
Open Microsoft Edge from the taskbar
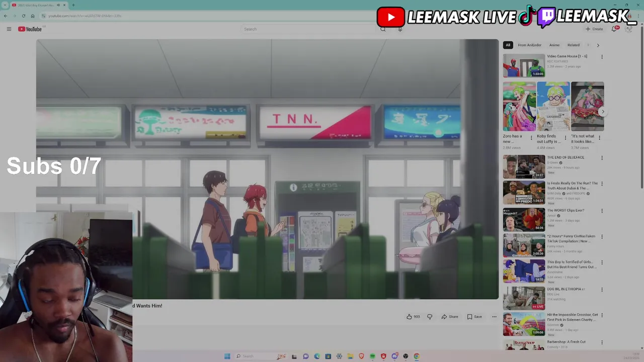click(x=316, y=356)
